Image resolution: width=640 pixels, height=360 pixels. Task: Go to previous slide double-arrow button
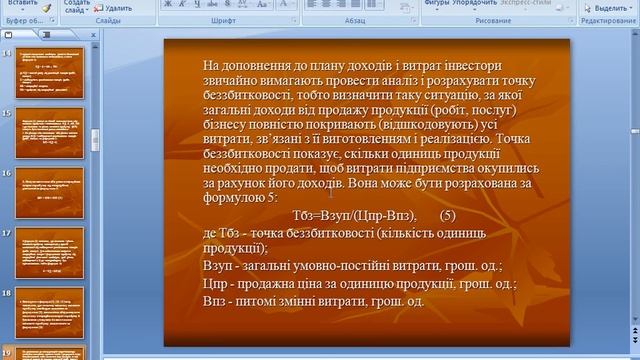coord(635,330)
